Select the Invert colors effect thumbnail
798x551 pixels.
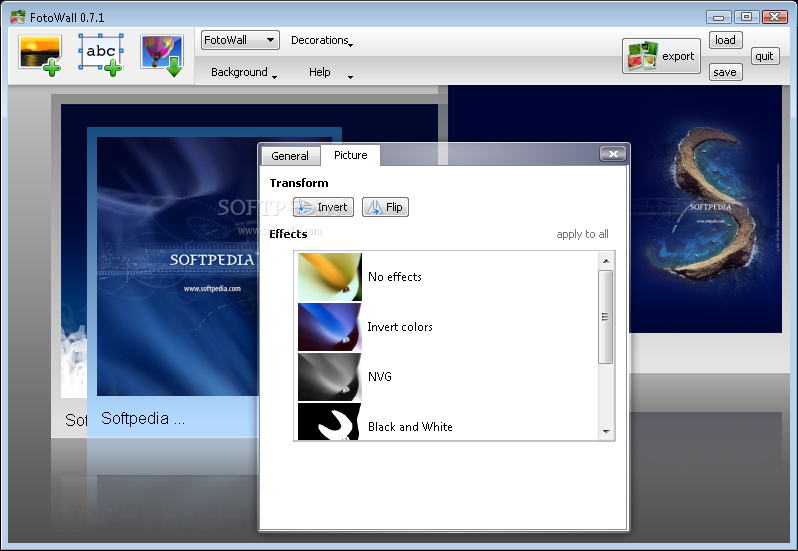pos(330,327)
